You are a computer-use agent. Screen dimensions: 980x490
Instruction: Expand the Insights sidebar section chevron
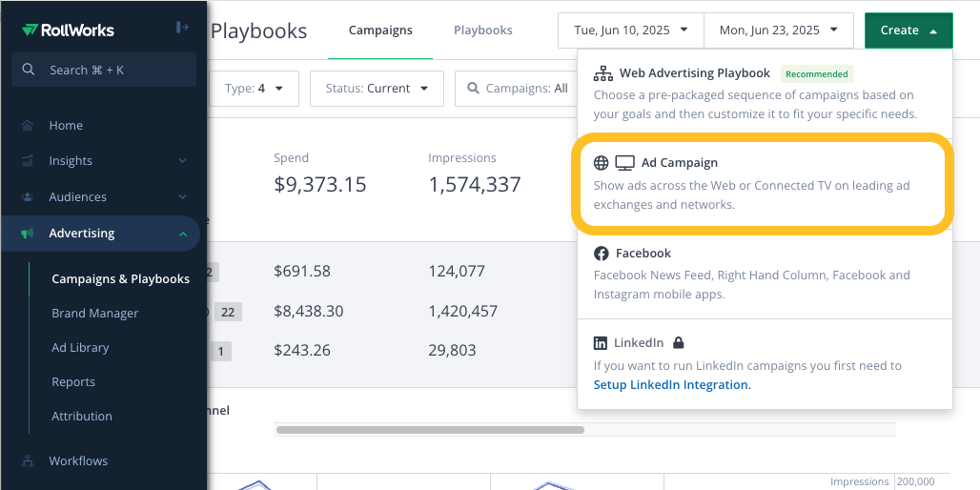click(x=182, y=161)
